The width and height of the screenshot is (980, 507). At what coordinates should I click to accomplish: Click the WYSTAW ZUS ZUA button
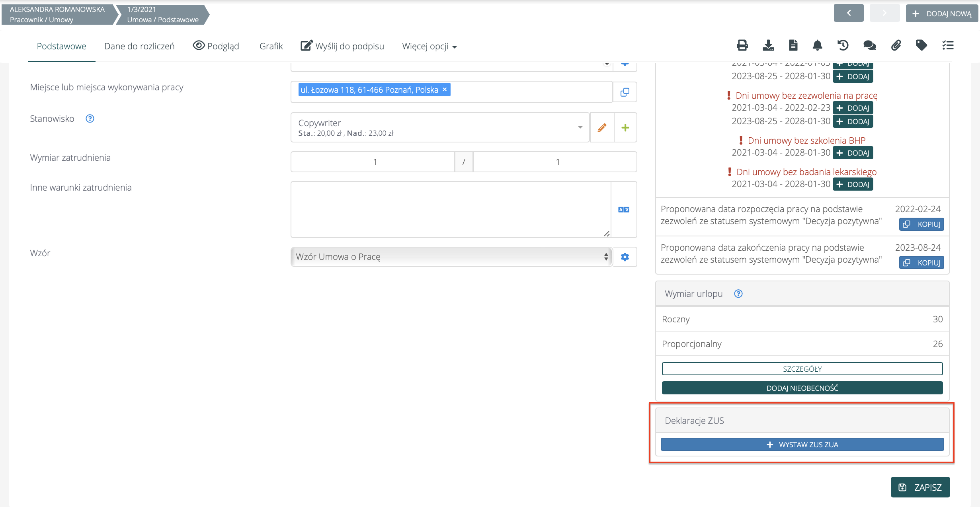802,445
